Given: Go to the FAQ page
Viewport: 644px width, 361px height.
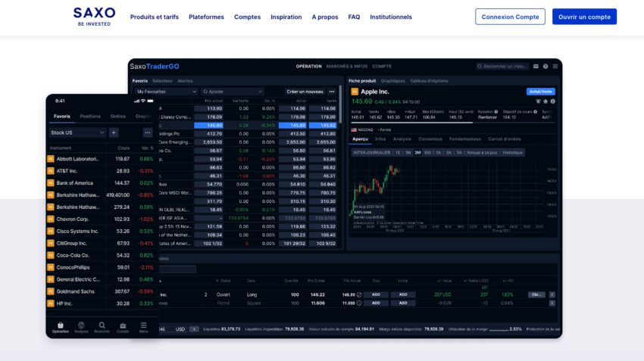Looking at the screenshot, I should pos(354,17).
